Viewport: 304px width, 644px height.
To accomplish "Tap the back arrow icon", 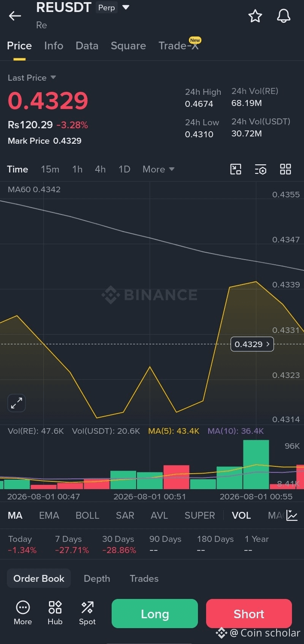I will point(15,16).
